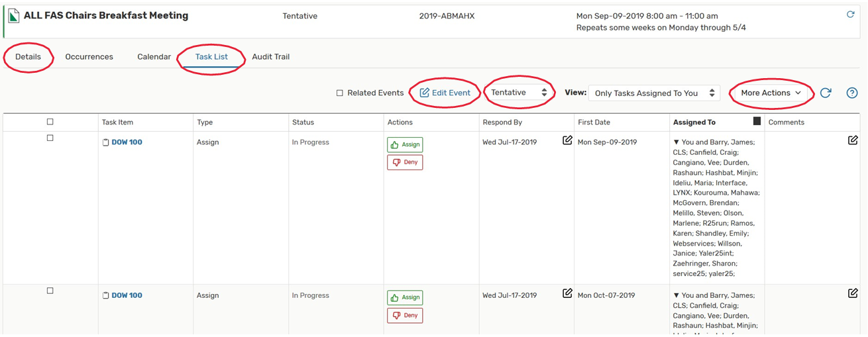Open the help question mark icon
This screenshot has width=868, height=337.
click(x=852, y=93)
